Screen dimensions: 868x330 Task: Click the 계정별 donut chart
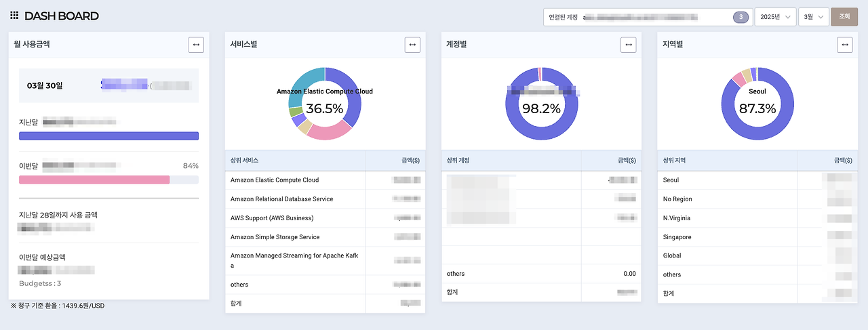(x=542, y=104)
